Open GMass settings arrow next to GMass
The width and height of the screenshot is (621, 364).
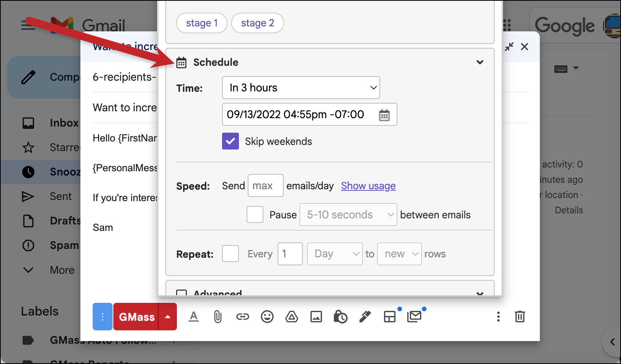pos(168,317)
